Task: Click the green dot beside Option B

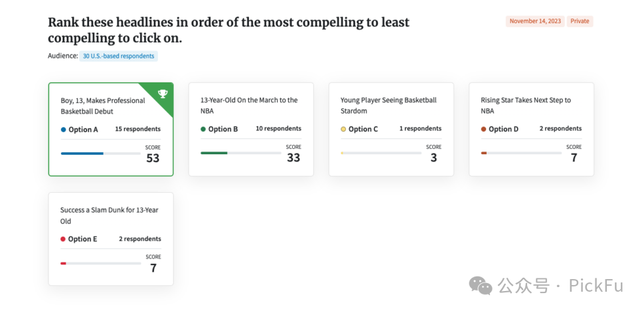Action: coord(203,129)
